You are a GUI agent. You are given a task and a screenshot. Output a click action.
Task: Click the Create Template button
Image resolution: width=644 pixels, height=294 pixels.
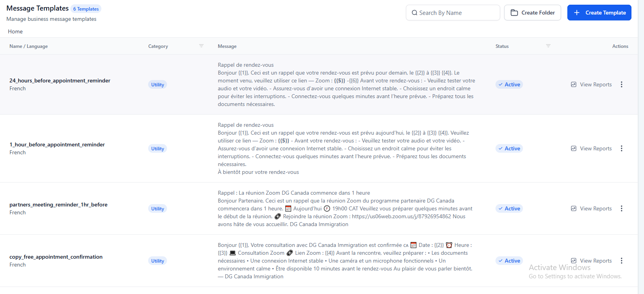(599, 13)
